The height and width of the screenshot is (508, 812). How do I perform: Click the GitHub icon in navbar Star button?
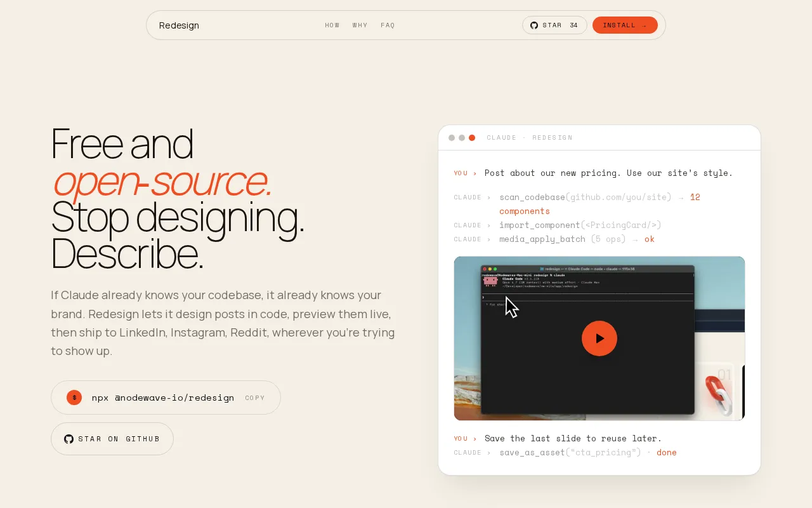[x=534, y=25]
